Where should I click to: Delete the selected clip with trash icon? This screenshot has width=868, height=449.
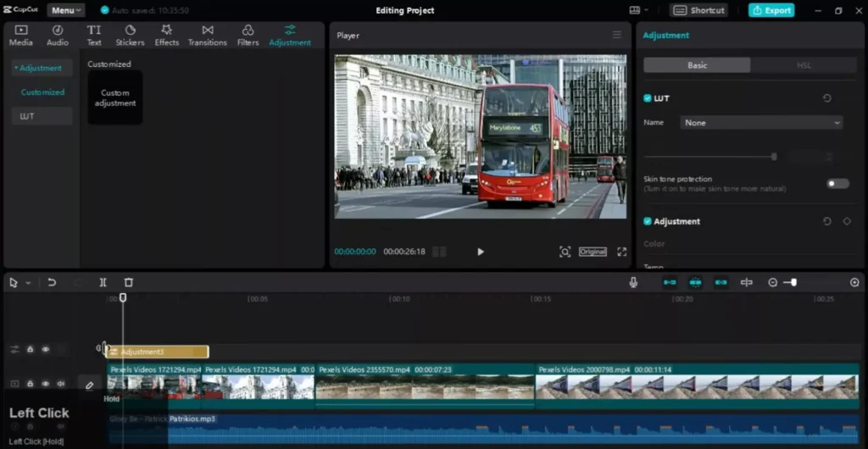pyautogui.click(x=129, y=283)
